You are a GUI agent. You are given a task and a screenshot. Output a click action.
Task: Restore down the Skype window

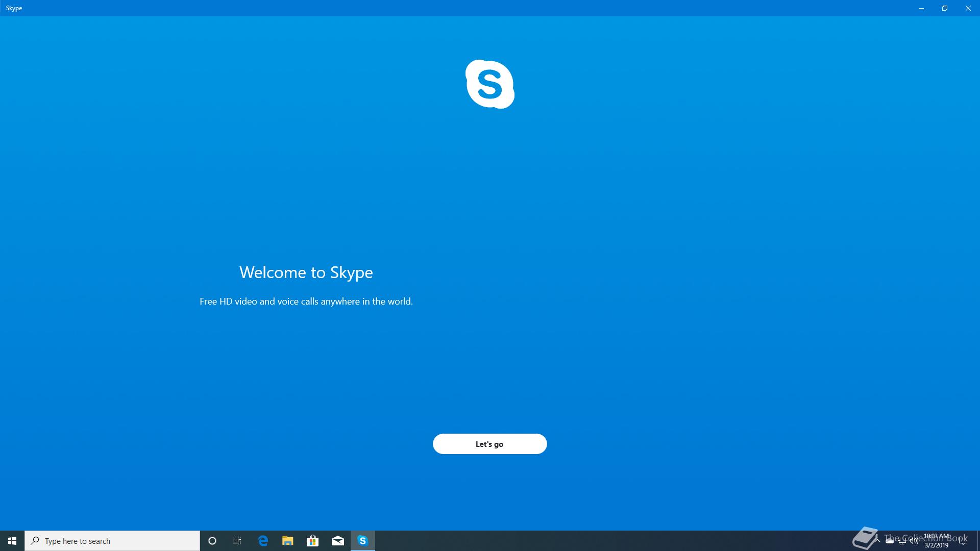[945, 8]
